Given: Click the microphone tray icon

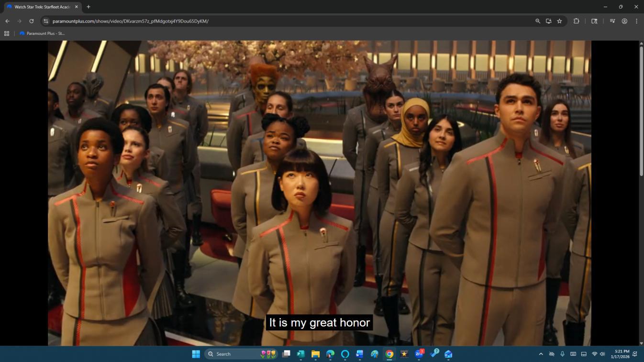Looking at the screenshot, I should pyautogui.click(x=562, y=354).
